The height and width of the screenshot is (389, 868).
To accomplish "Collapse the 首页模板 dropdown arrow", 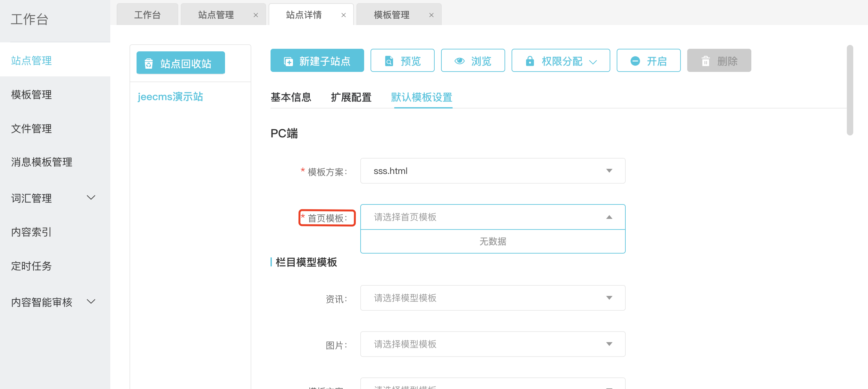I will coord(609,217).
